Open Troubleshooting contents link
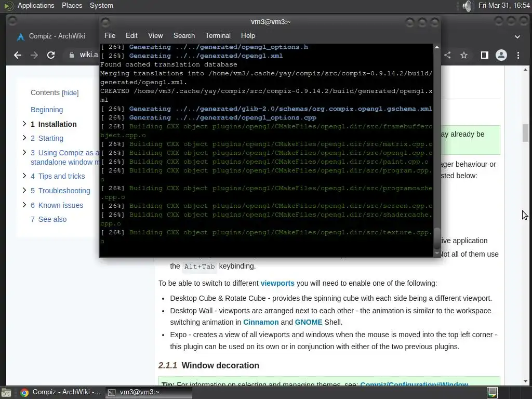This screenshot has width=532, height=399. (x=60, y=191)
